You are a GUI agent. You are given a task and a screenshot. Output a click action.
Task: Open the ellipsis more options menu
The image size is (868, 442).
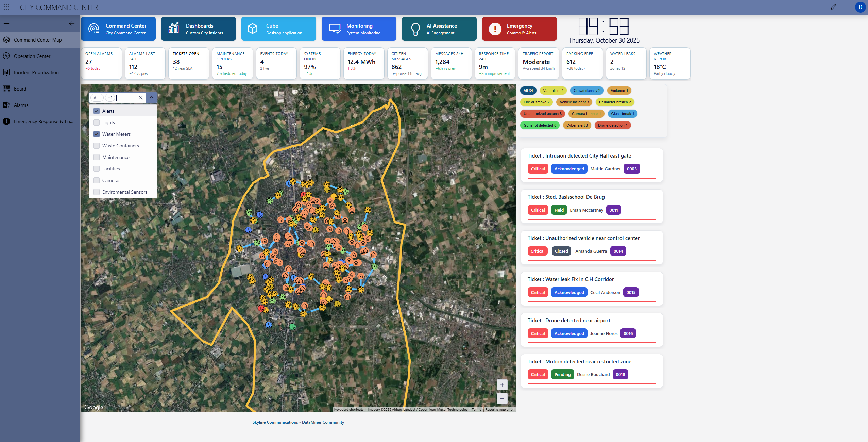846,7
